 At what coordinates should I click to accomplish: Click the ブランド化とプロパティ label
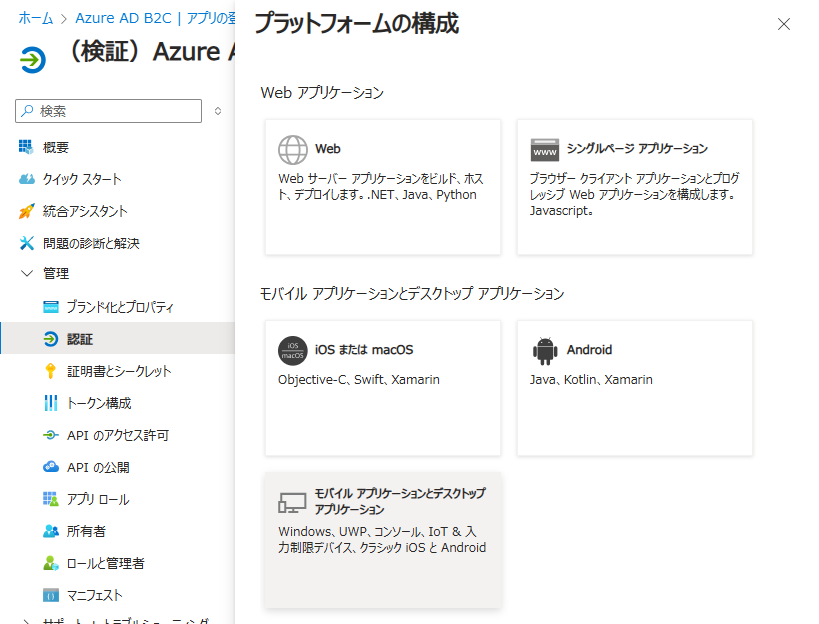[x=120, y=307]
